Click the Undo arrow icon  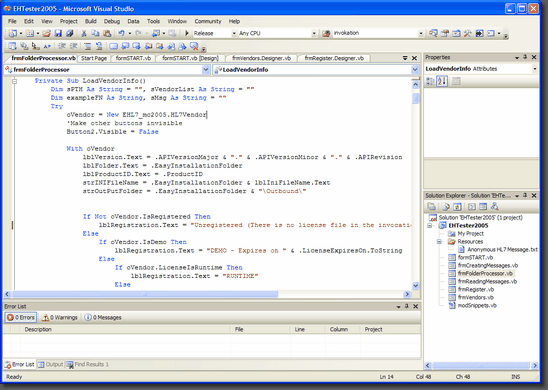click(121, 33)
